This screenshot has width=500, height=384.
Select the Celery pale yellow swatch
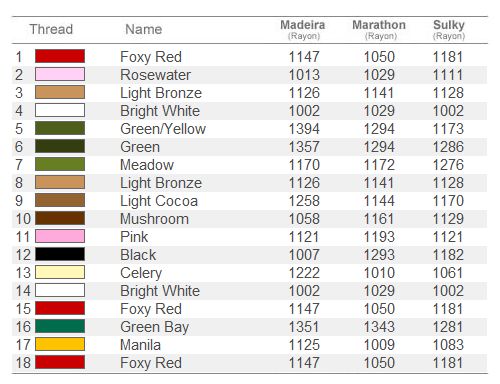click(x=60, y=272)
